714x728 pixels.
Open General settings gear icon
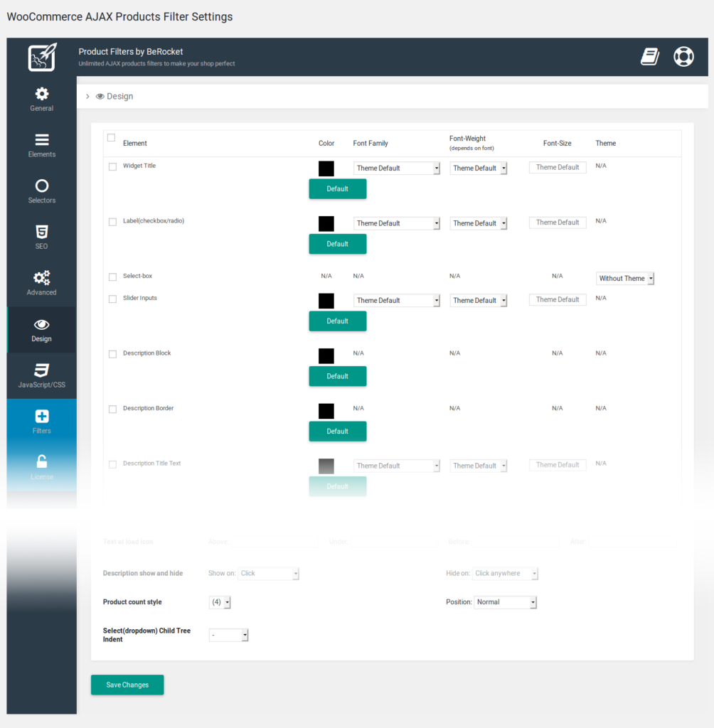pyautogui.click(x=42, y=94)
